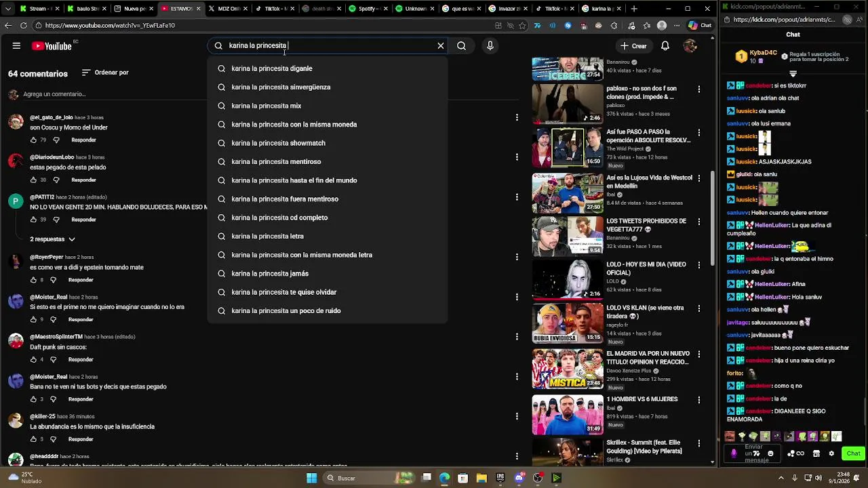
Task: Open 'LOLO VS KLAN' video thumbnail
Action: (x=567, y=323)
